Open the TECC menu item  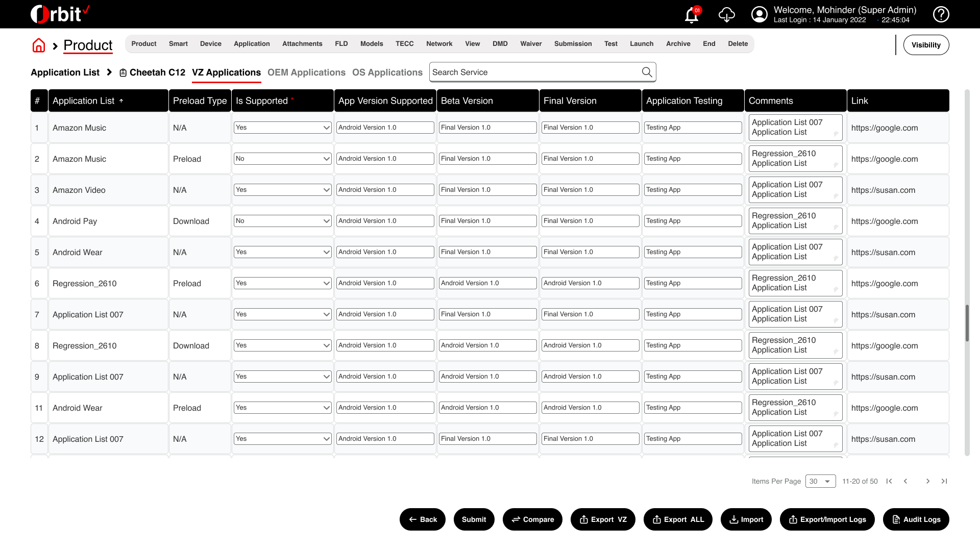404,44
